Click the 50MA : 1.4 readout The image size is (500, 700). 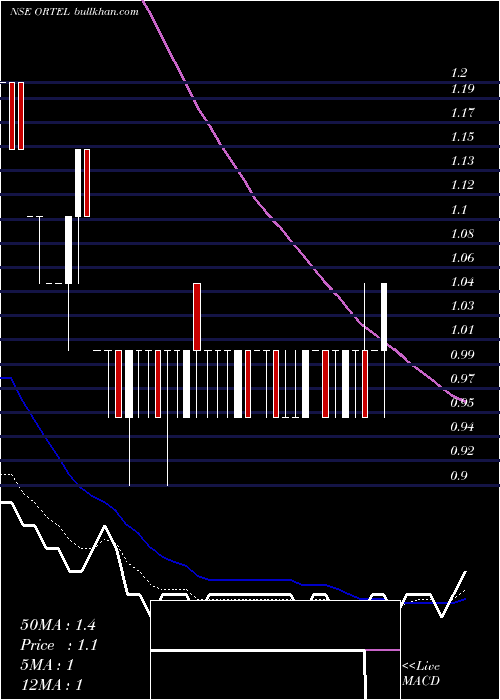point(58,625)
